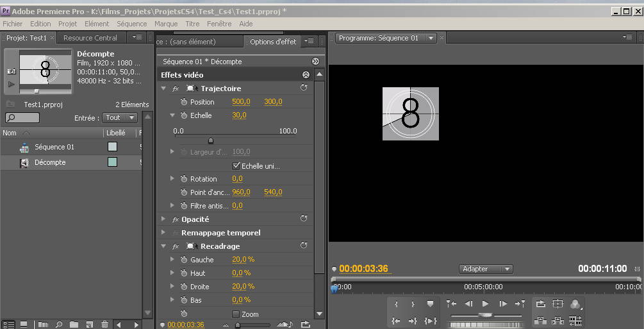Adjust the Echelle slider handle
Viewport: 644px width, 329px height.
coord(211,140)
